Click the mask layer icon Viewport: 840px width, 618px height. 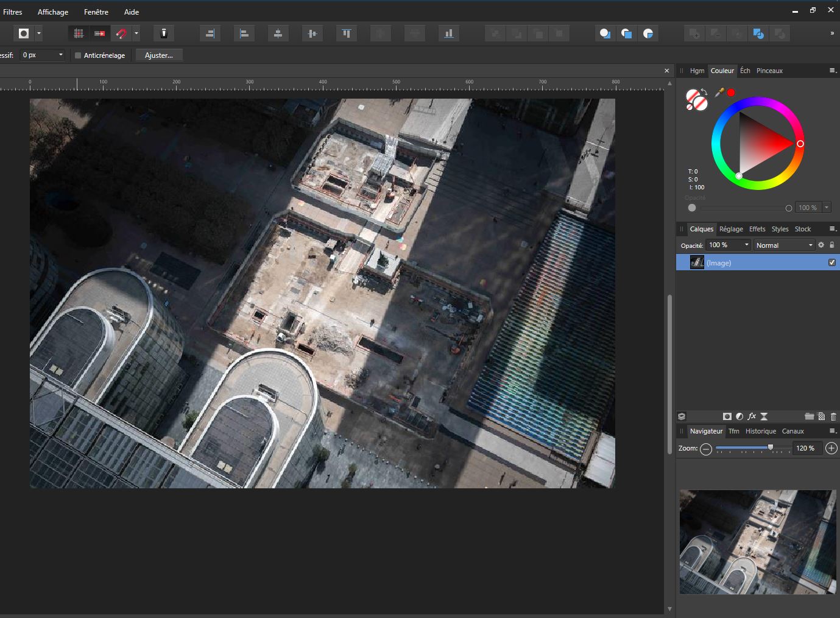pos(727,416)
